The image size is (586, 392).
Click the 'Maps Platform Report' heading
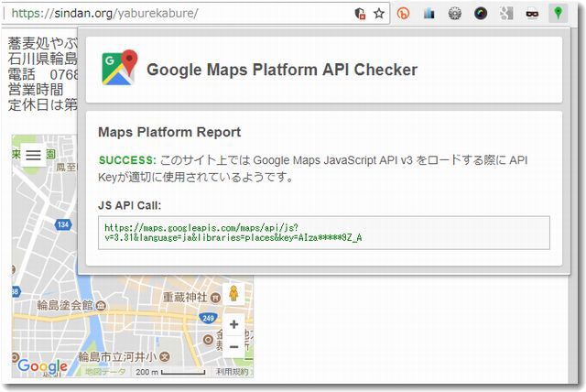tap(169, 132)
